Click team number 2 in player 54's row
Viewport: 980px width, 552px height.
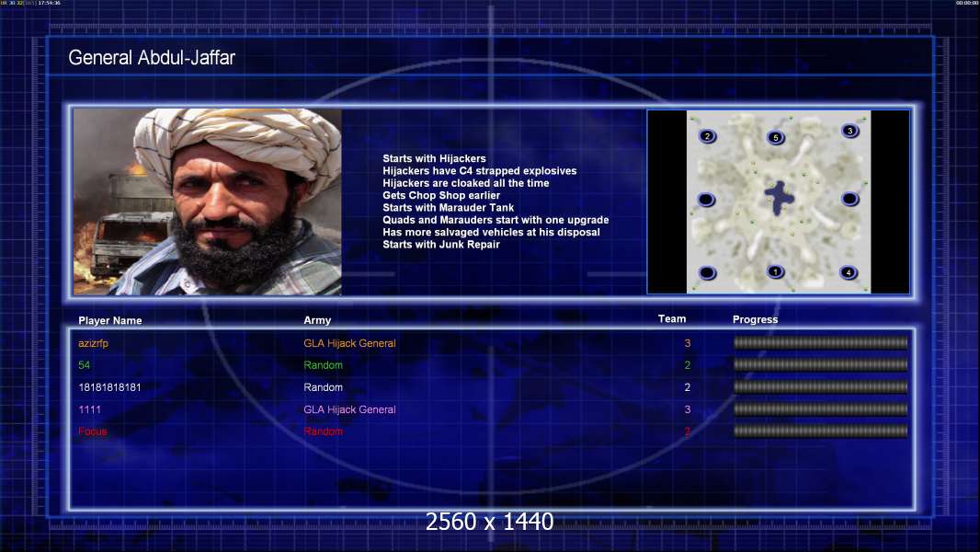688,365
